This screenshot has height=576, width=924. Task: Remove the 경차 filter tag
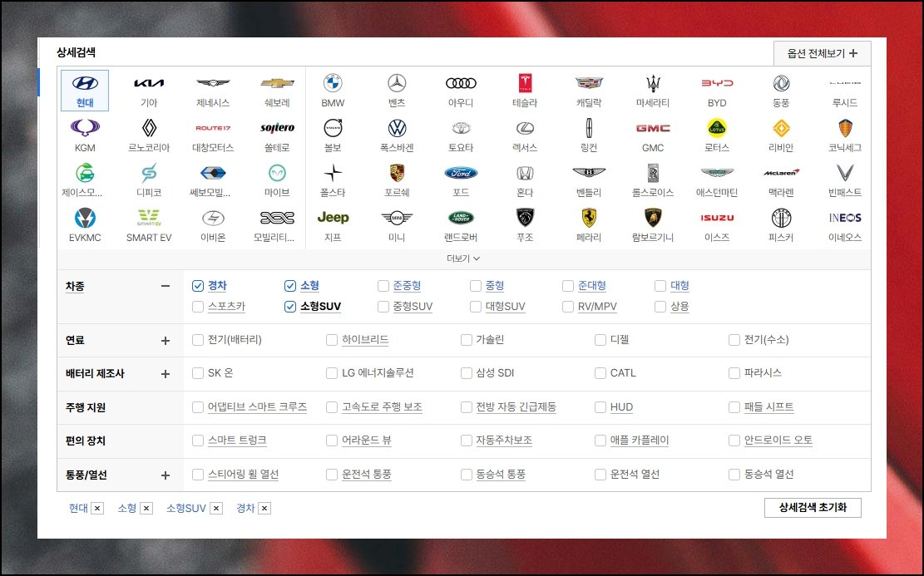pos(264,509)
